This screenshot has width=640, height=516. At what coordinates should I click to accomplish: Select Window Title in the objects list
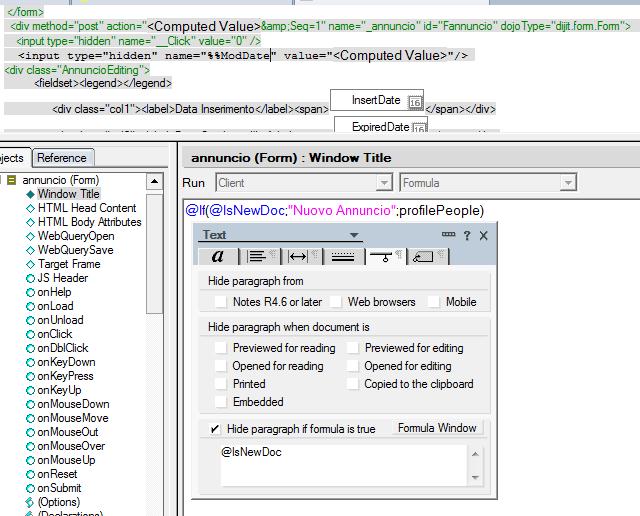point(69,194)
